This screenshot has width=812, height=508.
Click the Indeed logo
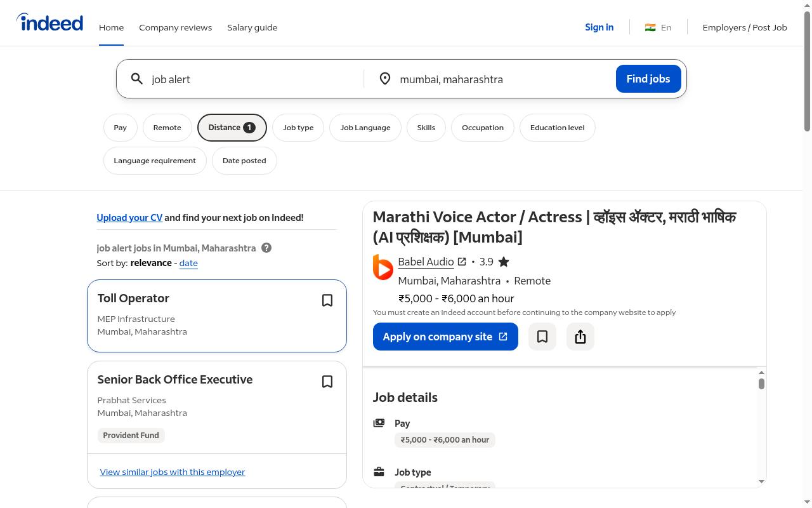point(49,23)
